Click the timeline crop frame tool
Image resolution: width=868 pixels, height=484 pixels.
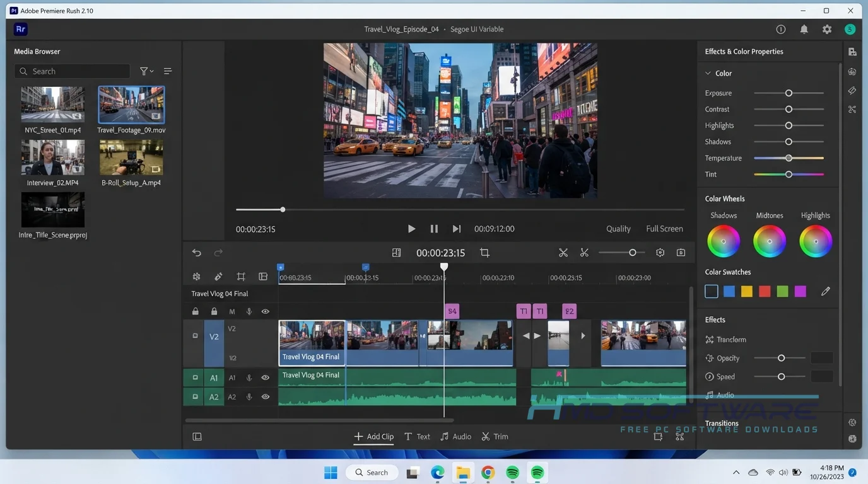[x=240, y=277]
